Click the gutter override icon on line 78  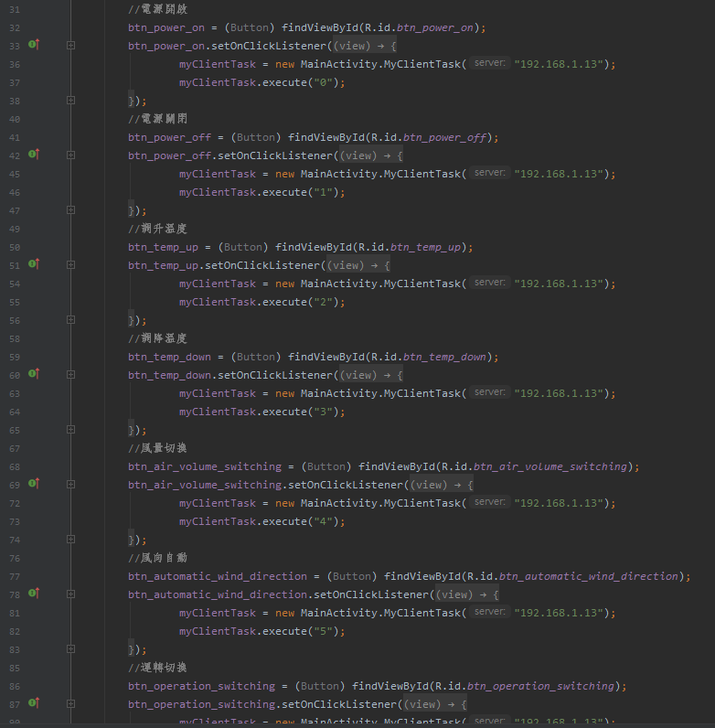click(34, 593)
